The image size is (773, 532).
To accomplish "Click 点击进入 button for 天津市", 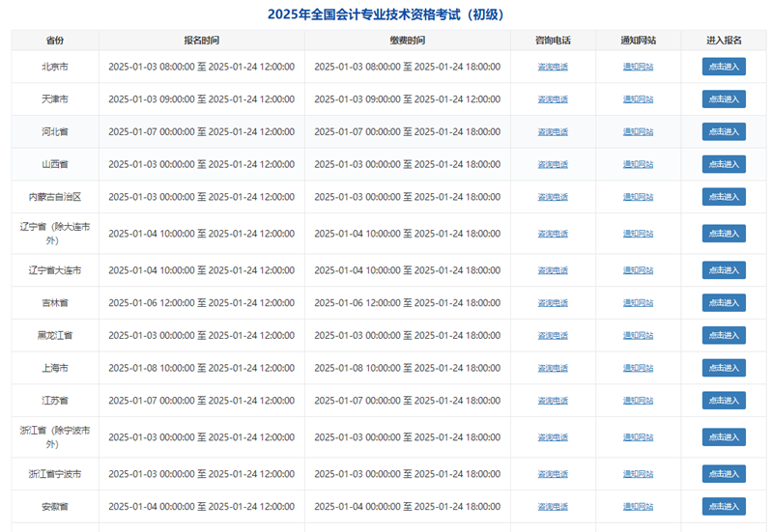I will click(723, 99).
